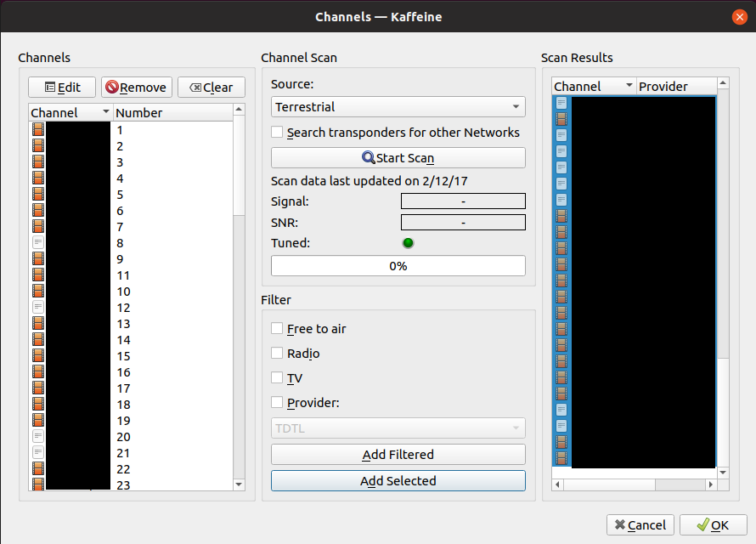
Task: Click Add Filtered button
Action: tap(398, 454)
